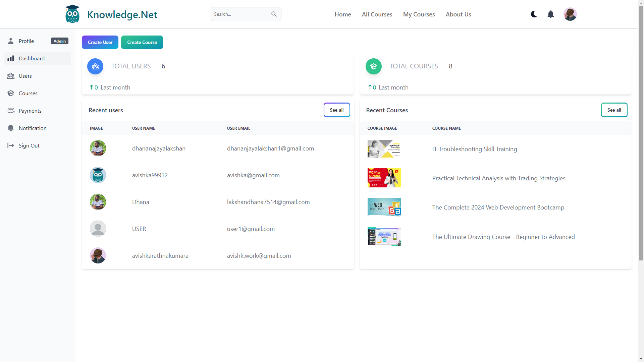Toggle dark mode with the moon icon

click(534, 14)
